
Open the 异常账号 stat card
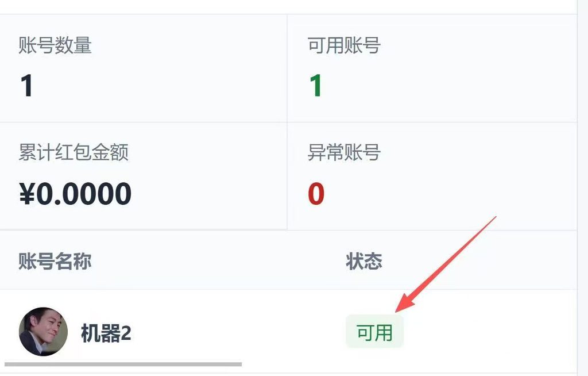click(432, 176)
